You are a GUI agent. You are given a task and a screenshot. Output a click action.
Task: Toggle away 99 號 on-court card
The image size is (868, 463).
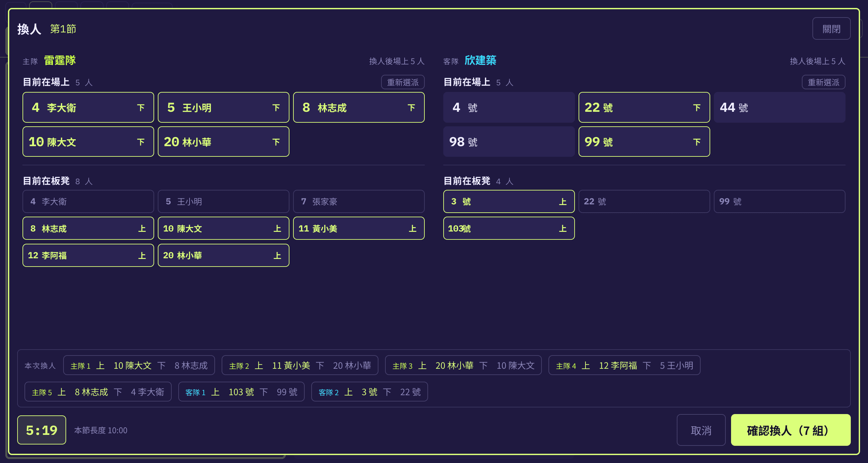tap(644, 142)
